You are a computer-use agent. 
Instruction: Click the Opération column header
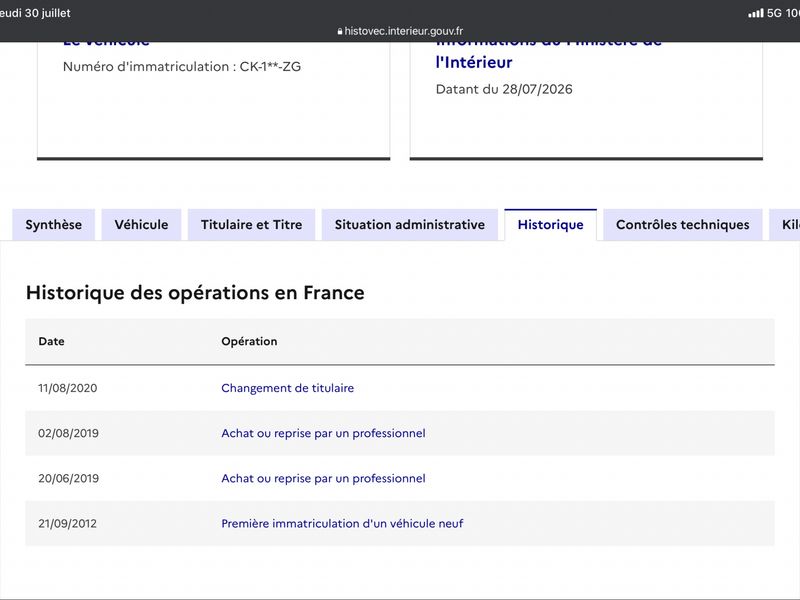coord(249,341)
